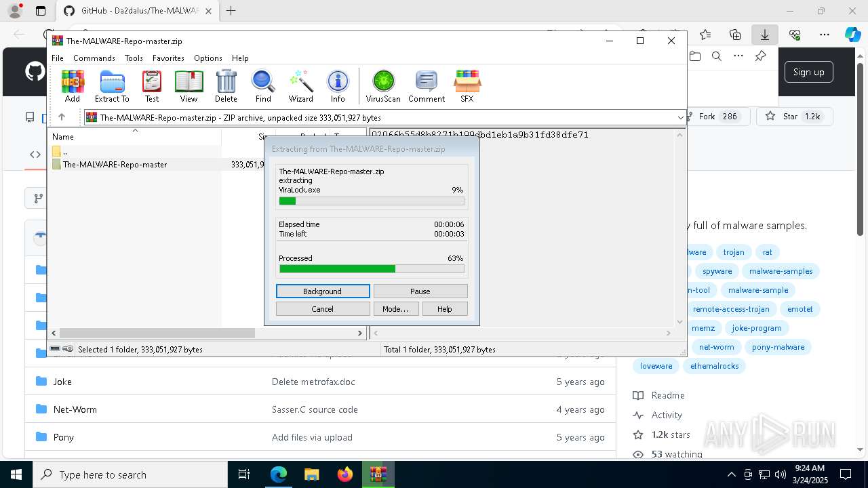868x488 pixels.
Task: Launch Microsoft Edge from the taskbar
Action: tap(279, 474)
